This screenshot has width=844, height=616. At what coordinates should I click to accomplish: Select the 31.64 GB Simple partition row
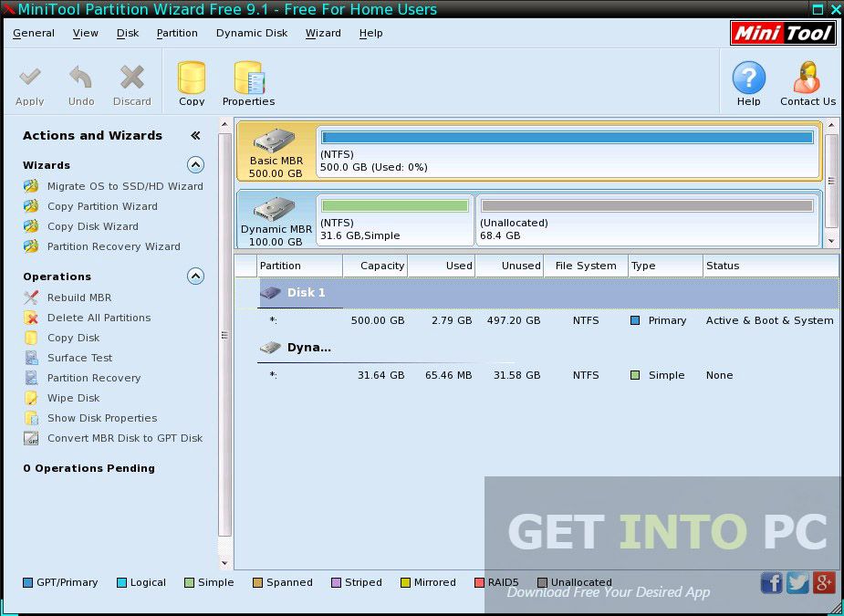548,375
